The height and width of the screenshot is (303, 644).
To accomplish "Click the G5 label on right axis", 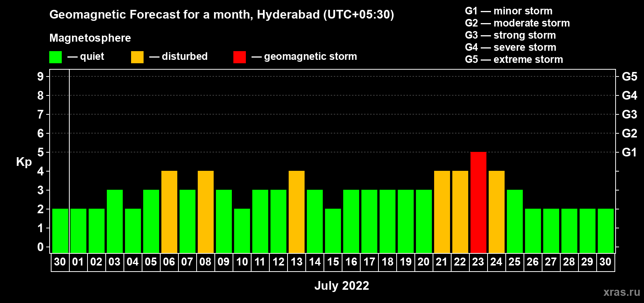I will tap(630, 77).
